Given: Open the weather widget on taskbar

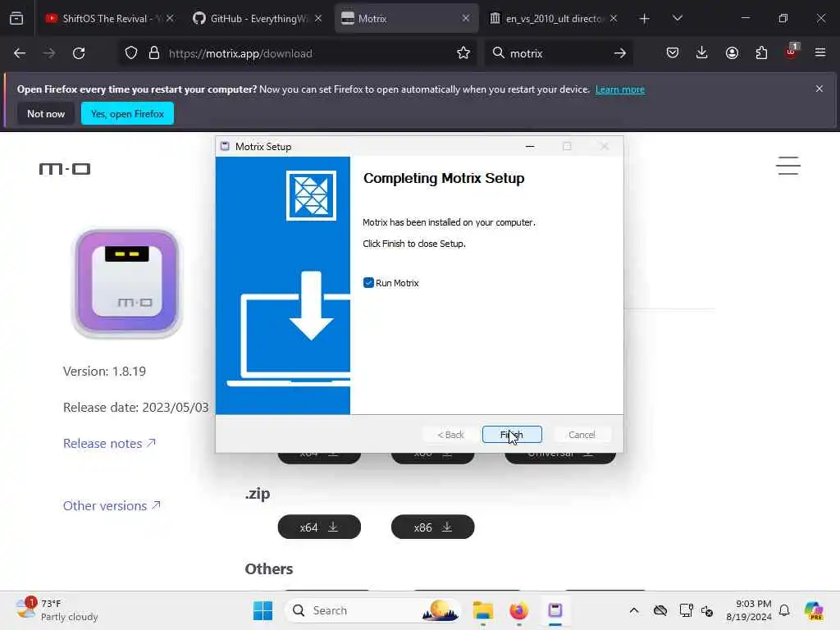Looking at the screenshot, I should [x=57, y=610].
